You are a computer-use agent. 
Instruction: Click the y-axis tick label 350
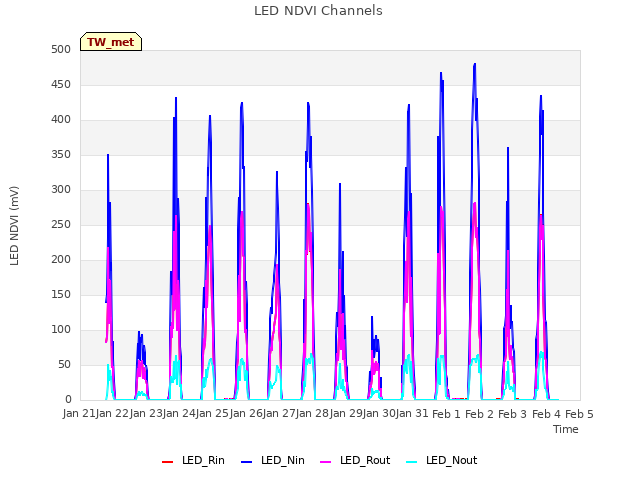(x=61, y=155)
